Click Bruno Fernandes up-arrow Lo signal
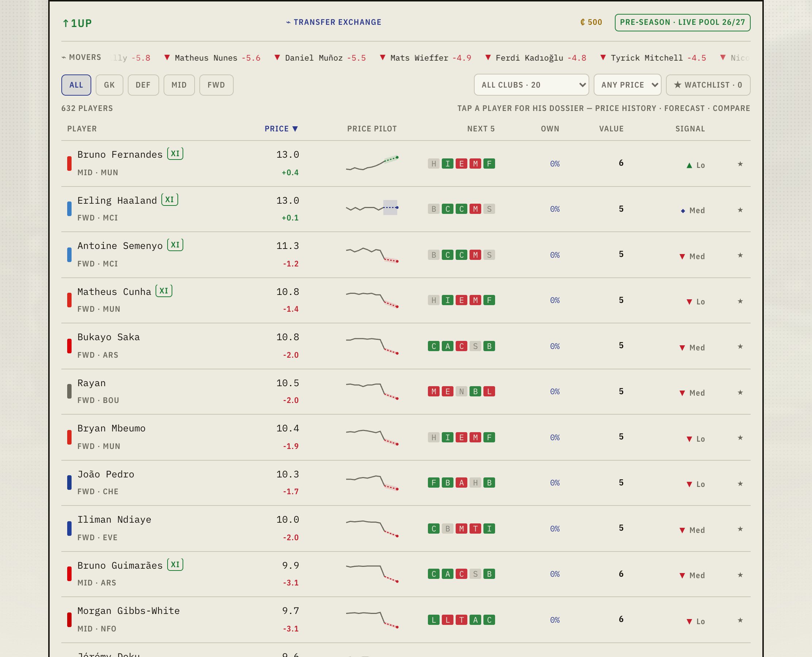812x657 pixels. [x=696, y=165]
